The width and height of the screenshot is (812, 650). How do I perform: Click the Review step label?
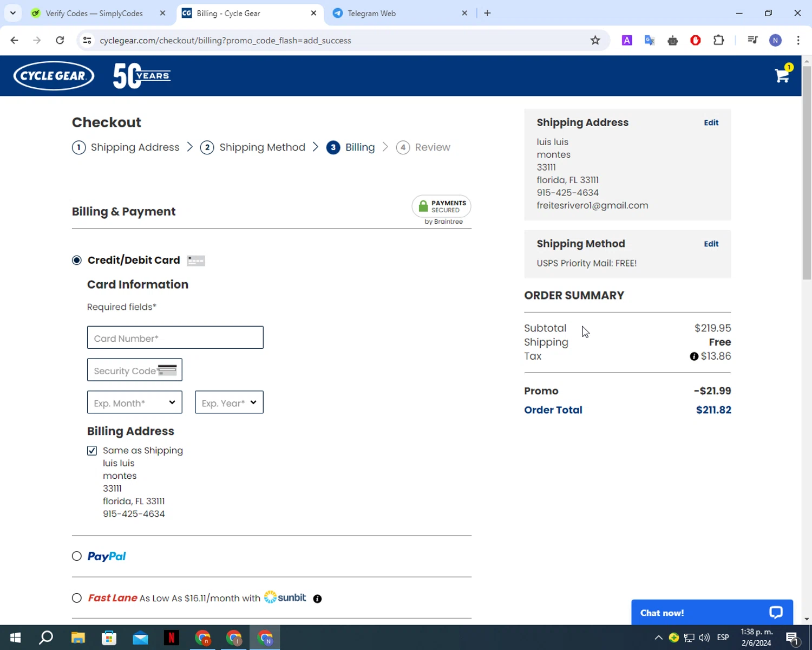click(x=433, y=147)
